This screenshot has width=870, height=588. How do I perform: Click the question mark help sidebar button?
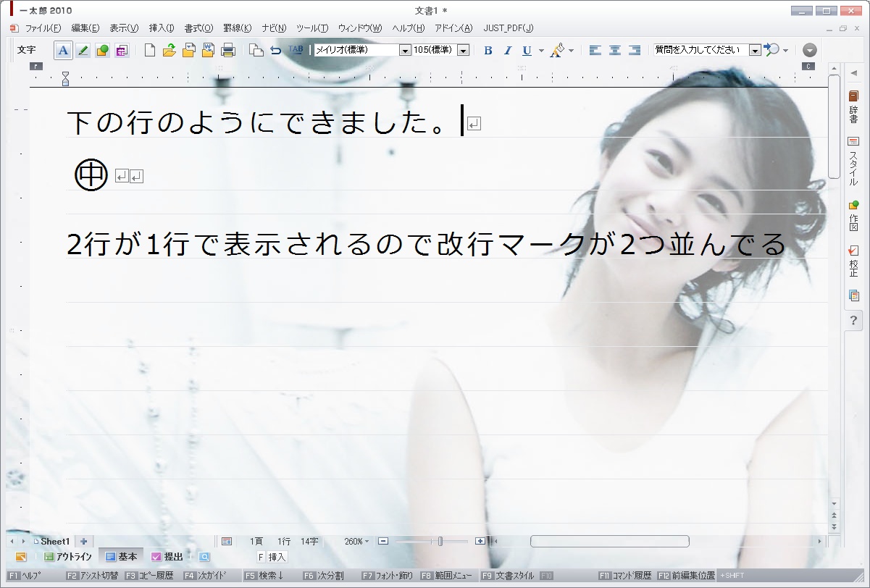pyautogui.click(x=854, y=320)
